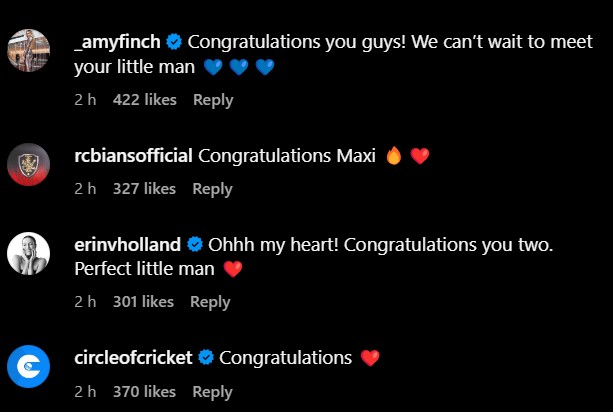Open _amyfinch's profile picture

[28, 49]
